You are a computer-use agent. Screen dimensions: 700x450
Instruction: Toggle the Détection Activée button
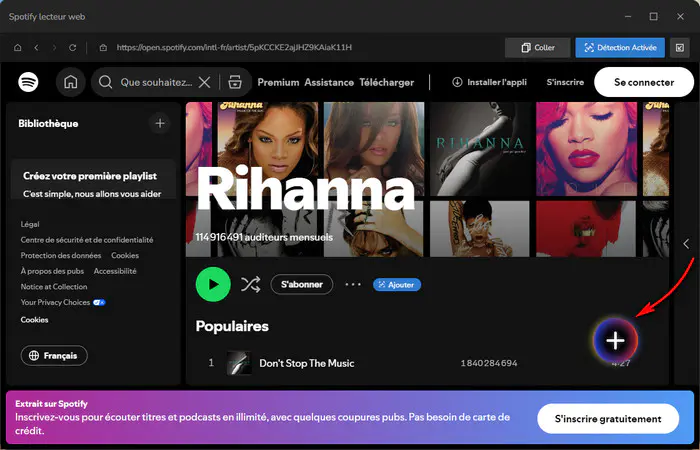click(620, 47)
